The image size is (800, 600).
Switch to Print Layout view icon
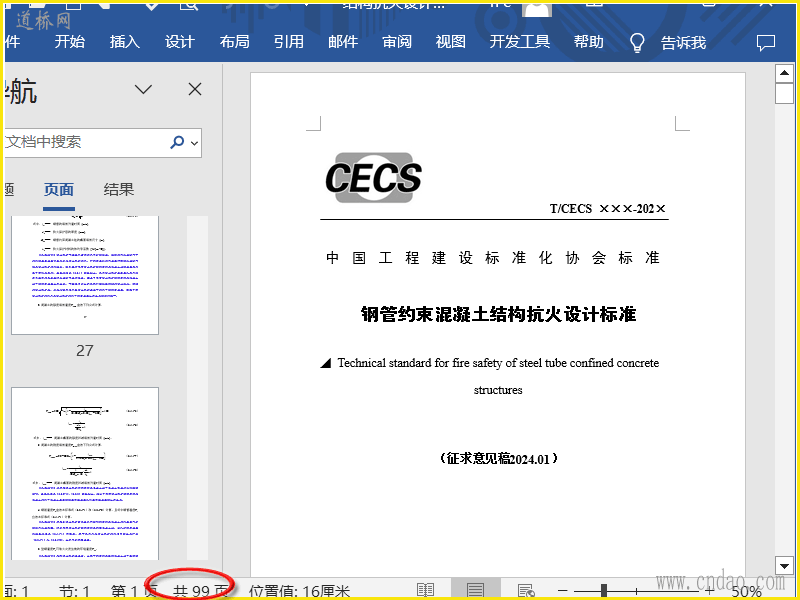pos(476,590)
